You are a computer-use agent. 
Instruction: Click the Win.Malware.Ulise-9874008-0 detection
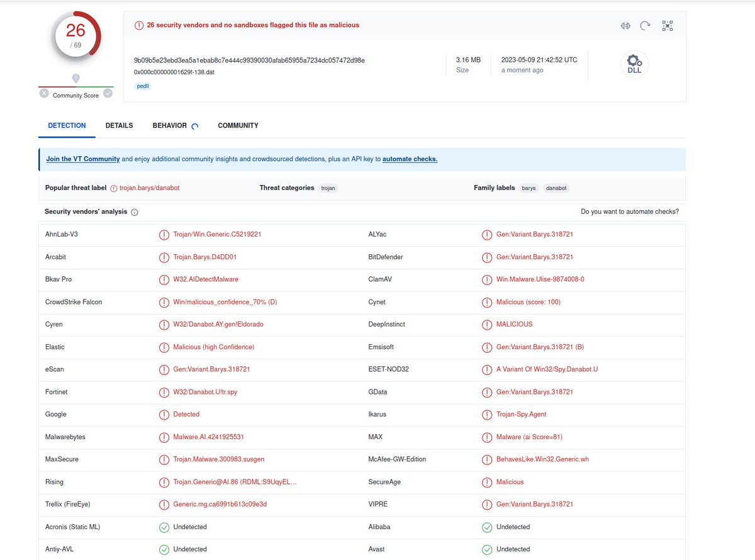pyautogui.click(x=540, y=279)
